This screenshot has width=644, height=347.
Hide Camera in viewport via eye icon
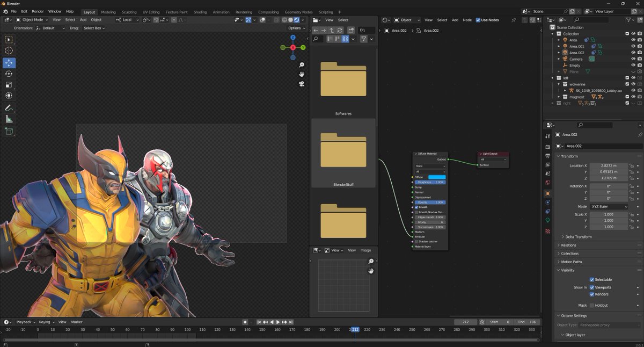pos(633,59)
